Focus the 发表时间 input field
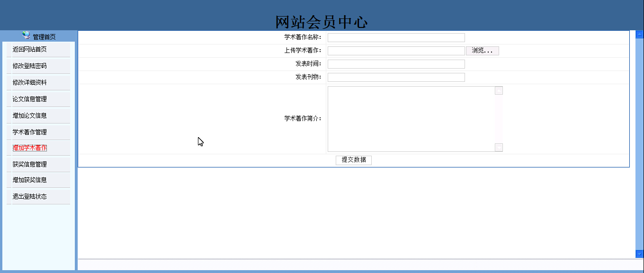Viewport: 644px width, 273px height. coord(396,64)
